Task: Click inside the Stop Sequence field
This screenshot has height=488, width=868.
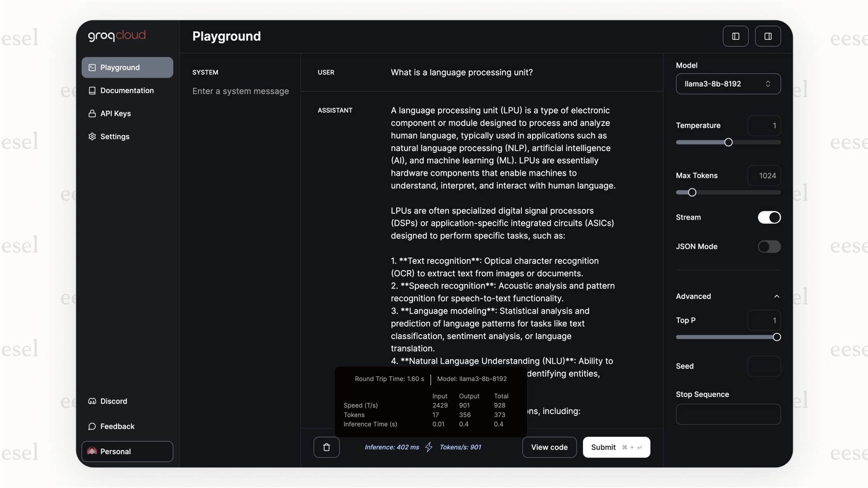Action: point(728,414)
